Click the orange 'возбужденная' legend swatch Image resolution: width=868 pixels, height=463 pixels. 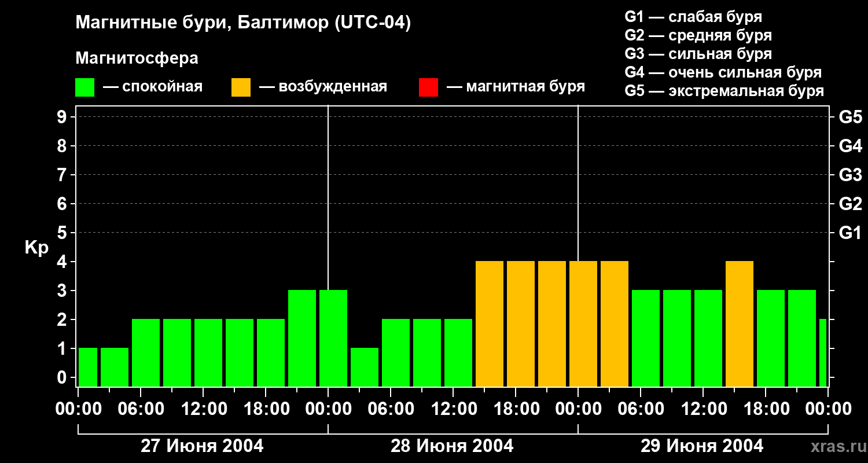241,87
